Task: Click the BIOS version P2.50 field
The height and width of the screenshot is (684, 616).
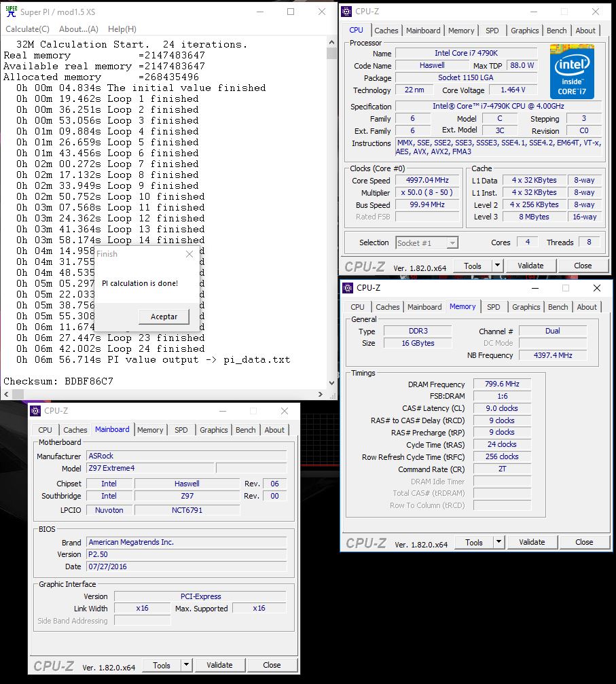Action: pyautogui.click(x=186, y=554)
